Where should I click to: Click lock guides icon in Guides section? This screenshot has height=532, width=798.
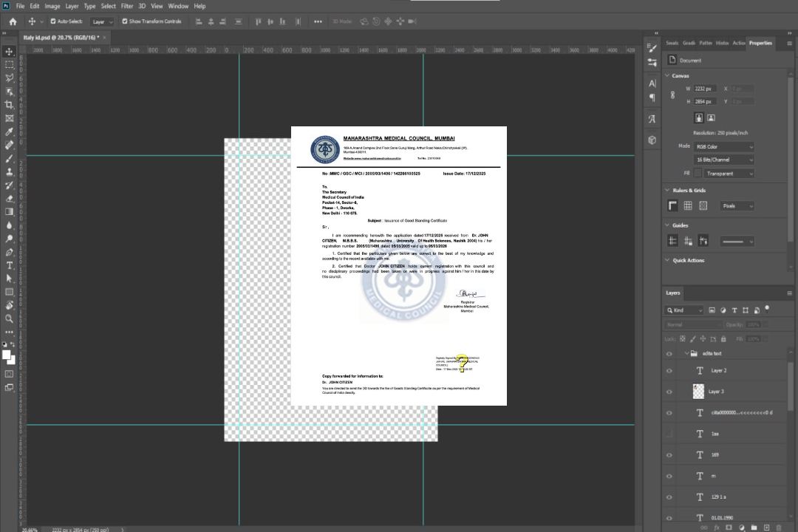click(x=688, y=241)
